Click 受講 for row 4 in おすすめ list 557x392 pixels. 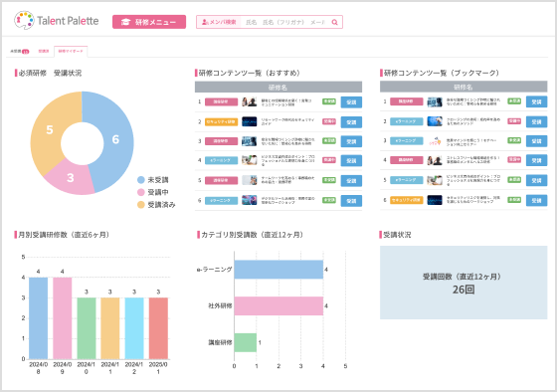pos(351,160)
